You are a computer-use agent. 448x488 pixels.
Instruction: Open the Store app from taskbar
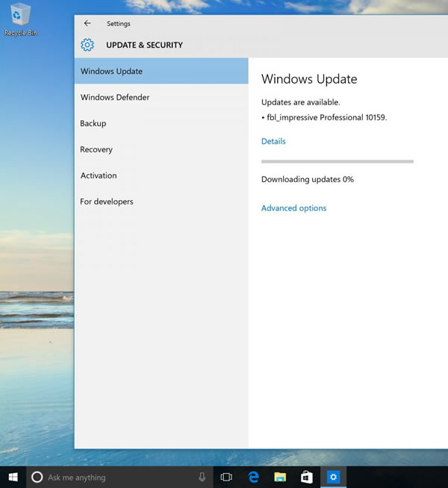click(x=306, y=477)
